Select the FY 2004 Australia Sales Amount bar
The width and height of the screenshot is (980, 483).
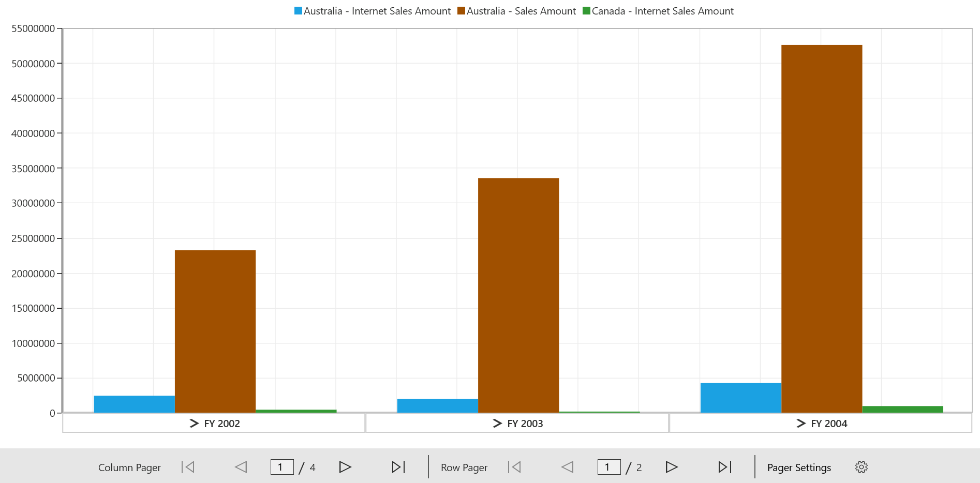coord(822,229)
